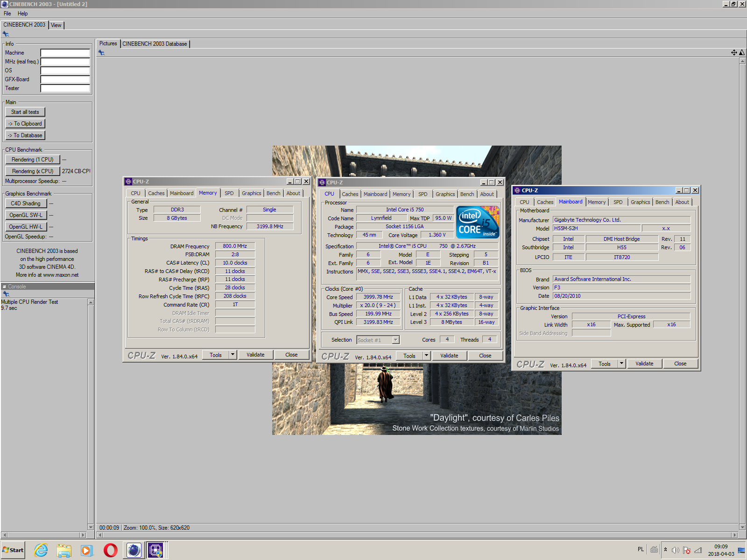
Task: Open Bench tab in CPU tab CPU-Z window
Action: click(x=467, y=194)
